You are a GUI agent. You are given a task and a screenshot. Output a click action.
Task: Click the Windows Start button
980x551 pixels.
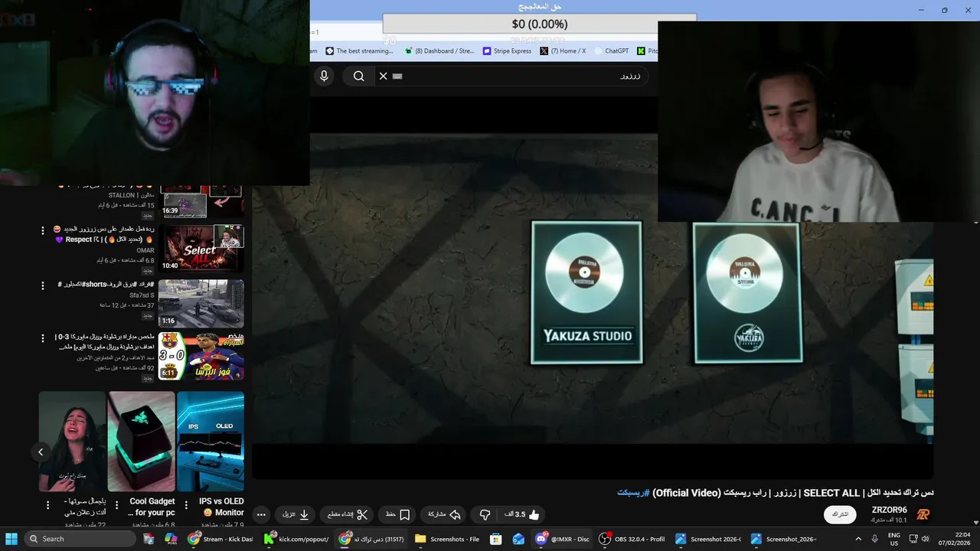11,539
